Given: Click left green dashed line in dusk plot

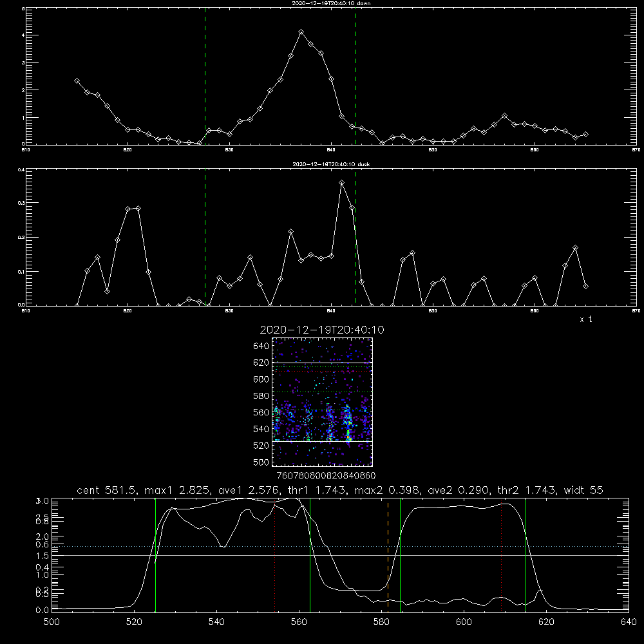Looking at the screenshot, I should click(x=205, y=237).
